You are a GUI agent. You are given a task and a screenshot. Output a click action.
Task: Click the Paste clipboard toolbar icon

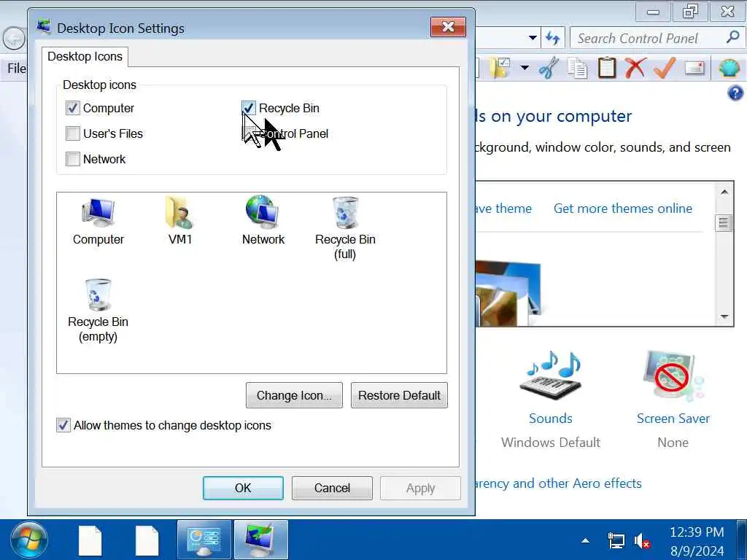[606, 68]
